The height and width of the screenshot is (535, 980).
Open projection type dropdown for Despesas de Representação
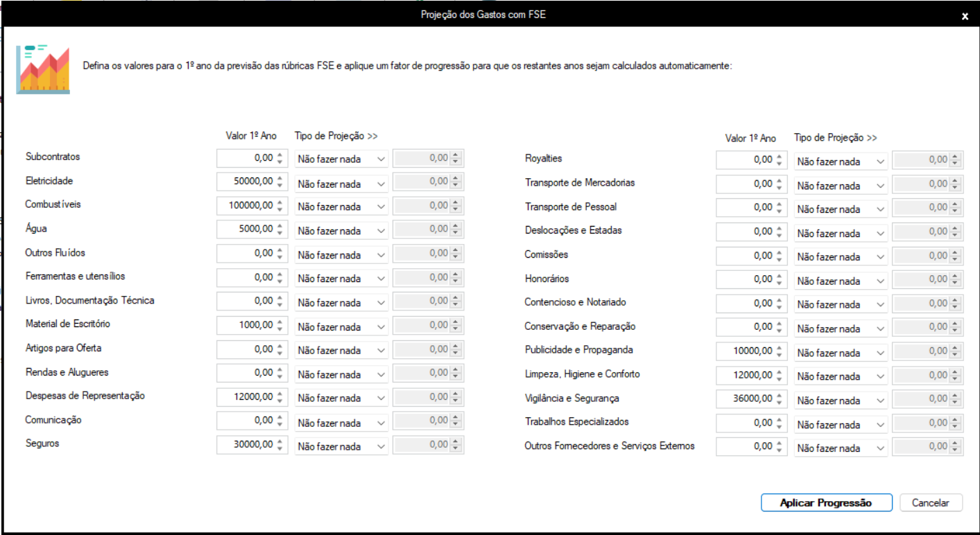click(341, 398)
